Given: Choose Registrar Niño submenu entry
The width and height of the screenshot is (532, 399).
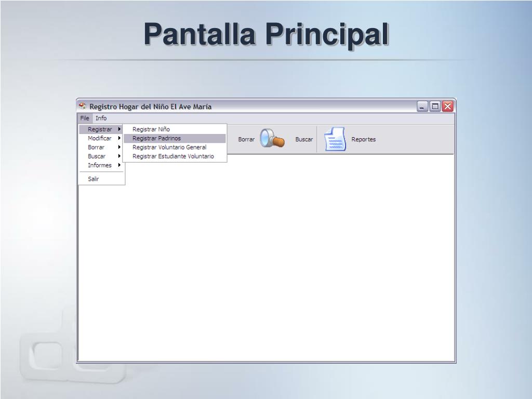Looking at the screenshot, I should click(x=175, y=129).
